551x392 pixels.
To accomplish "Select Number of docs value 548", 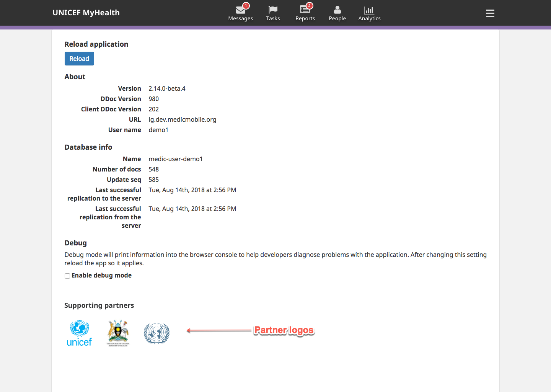I will pos(153,169).
